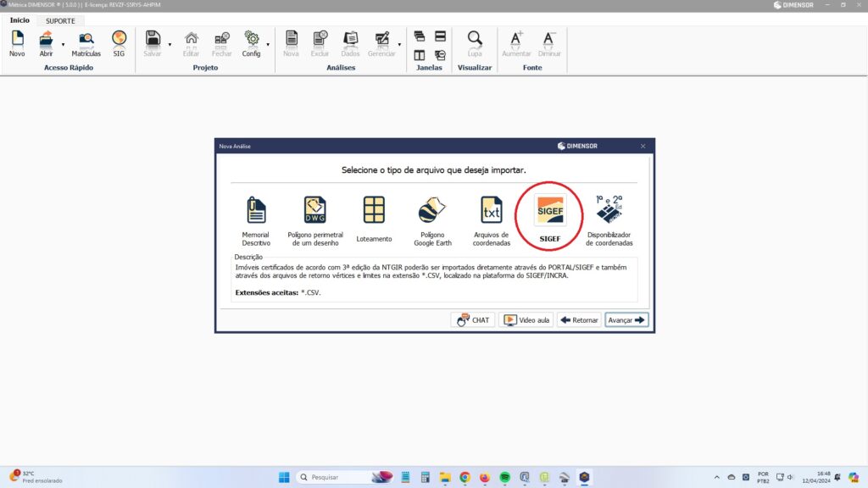Decrease font size with Diminuir

pyautogui.click(x=549, y=44)
